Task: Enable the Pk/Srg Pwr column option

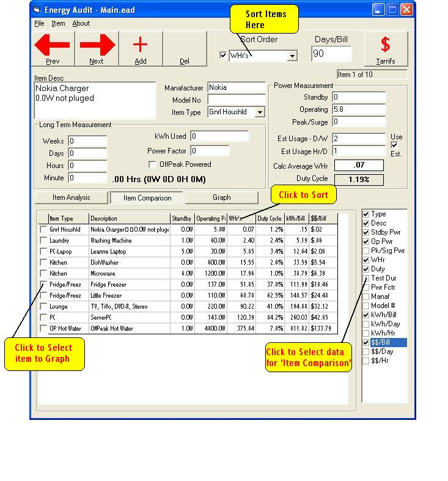Action: [365, 251]
